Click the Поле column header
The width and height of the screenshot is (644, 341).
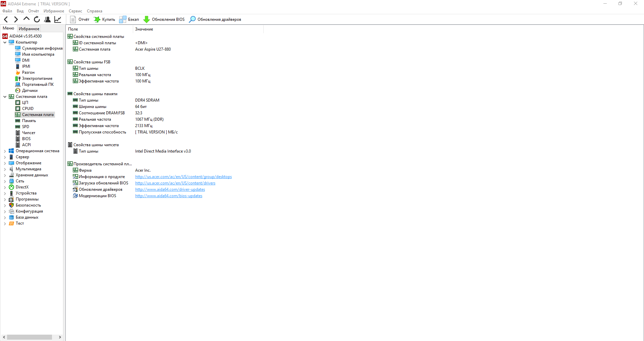(99, 29)
